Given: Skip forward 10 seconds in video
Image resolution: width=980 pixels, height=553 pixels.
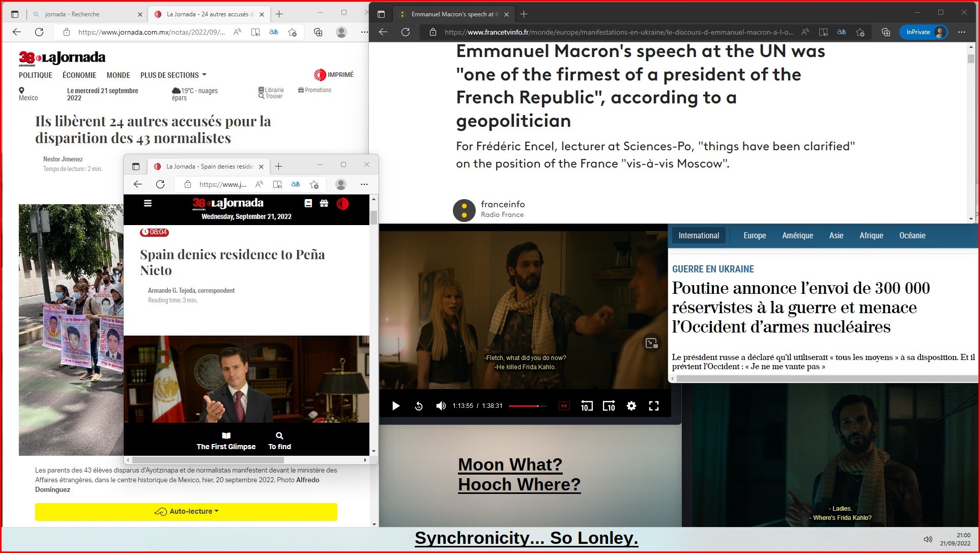Looking at the screenshot, I should click(x=609, y=406).
